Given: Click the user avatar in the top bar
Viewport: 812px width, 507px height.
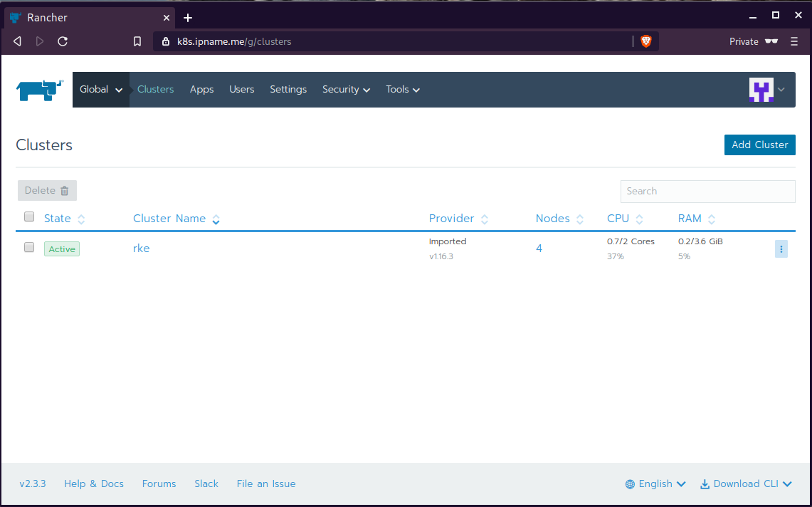Looking at the screenshot, I should click(x=762, y=90).
